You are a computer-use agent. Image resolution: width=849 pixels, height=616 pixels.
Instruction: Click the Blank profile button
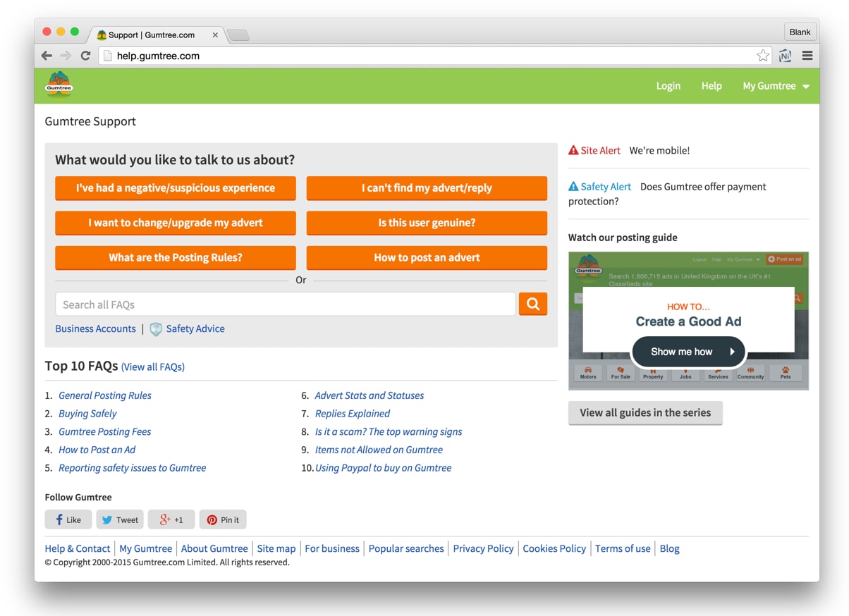tap(800, 32)
